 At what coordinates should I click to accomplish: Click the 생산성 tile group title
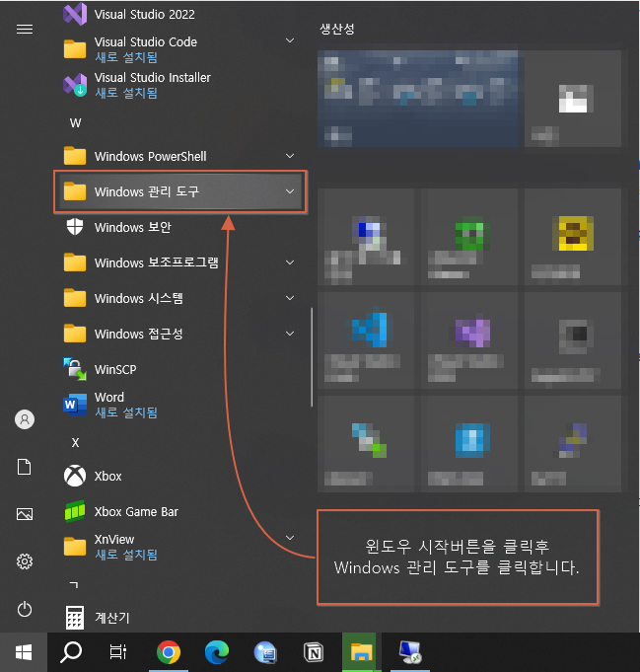(x=337, y=30)
